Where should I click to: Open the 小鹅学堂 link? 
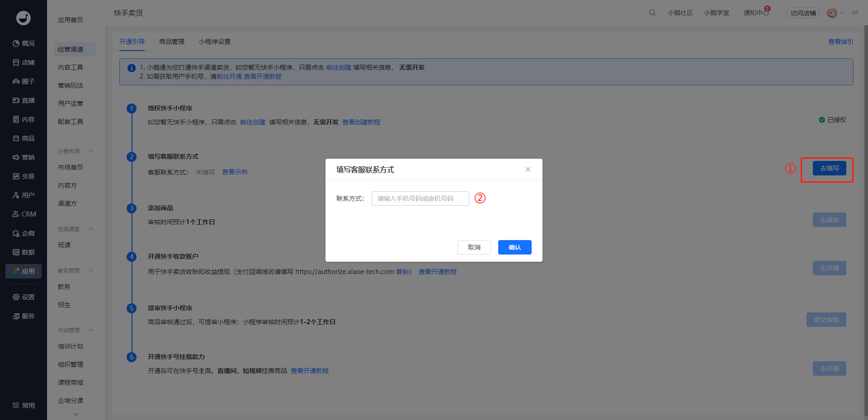tap(716, 13)
